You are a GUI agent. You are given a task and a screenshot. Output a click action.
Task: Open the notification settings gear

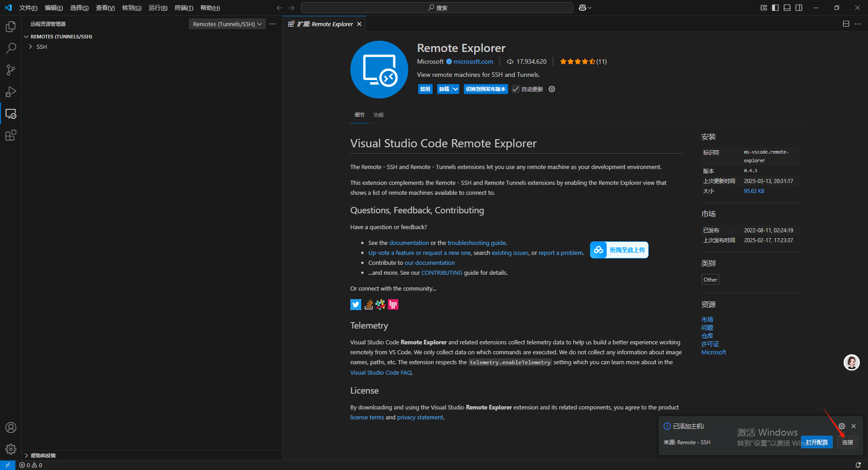(x=842, y=426)
